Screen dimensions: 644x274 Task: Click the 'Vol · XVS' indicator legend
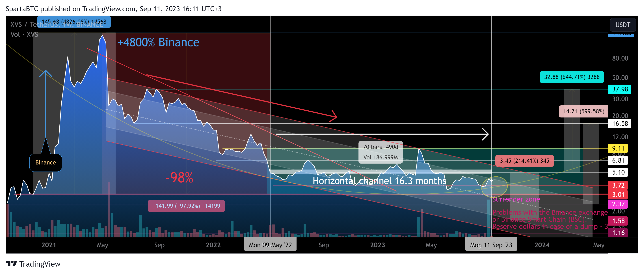click(x=24, y=35)
